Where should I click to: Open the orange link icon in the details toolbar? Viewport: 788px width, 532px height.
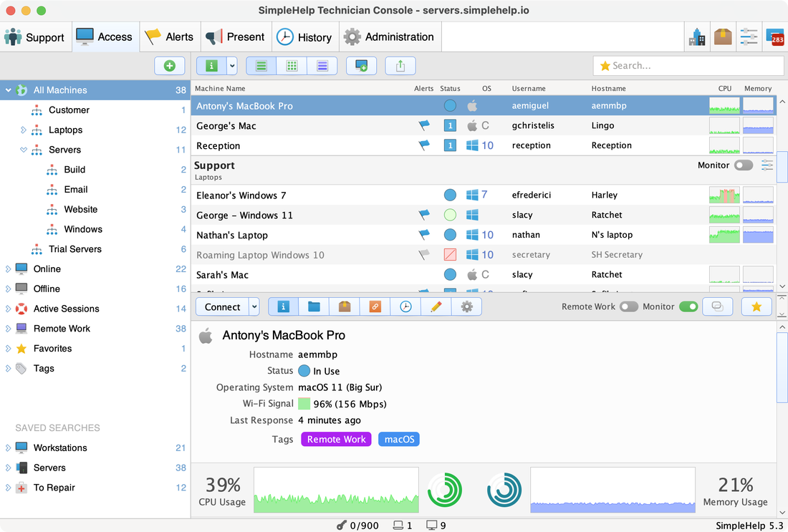click(x=375, y=306)
